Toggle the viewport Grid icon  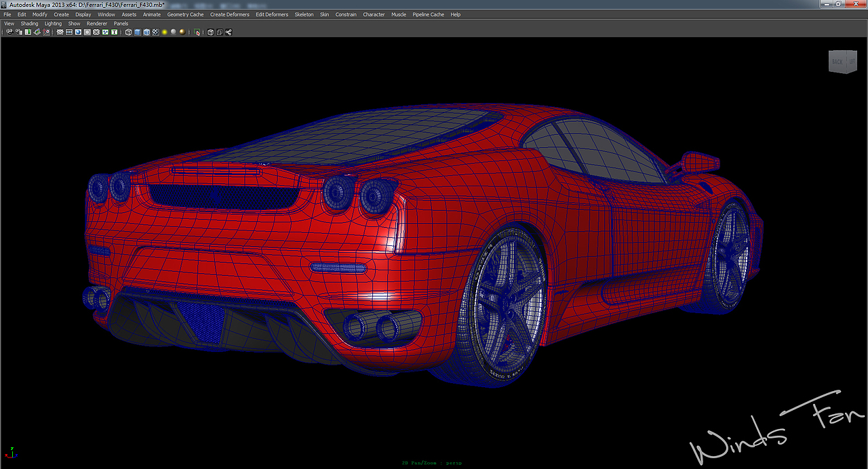pos(60,32)
